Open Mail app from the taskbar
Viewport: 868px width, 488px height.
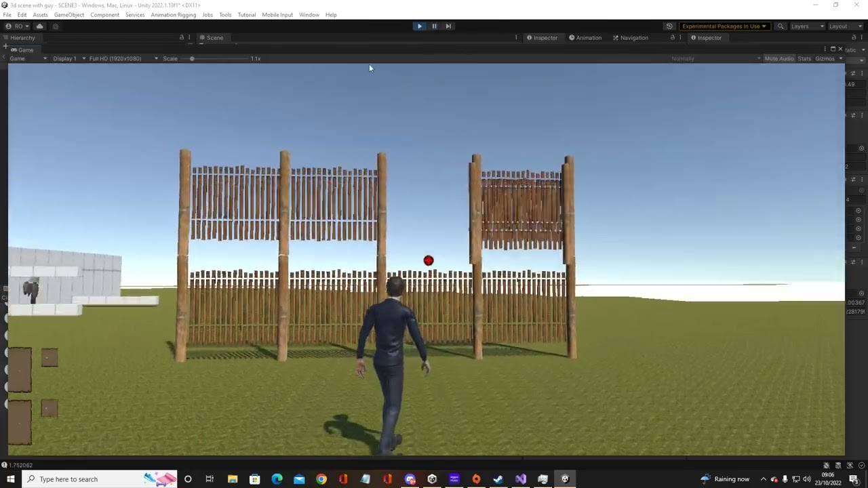click(299, 479)
